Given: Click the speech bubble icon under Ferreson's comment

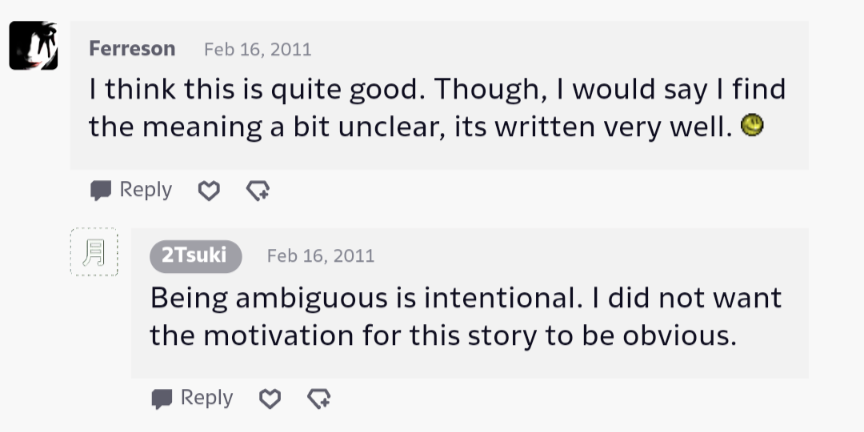Looking at the screenshot, I should point(101,190).
